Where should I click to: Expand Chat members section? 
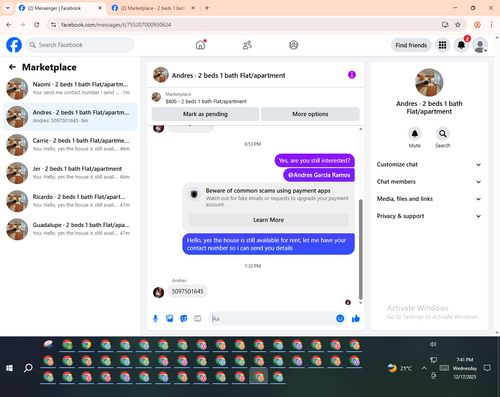(x=429, y=182)
